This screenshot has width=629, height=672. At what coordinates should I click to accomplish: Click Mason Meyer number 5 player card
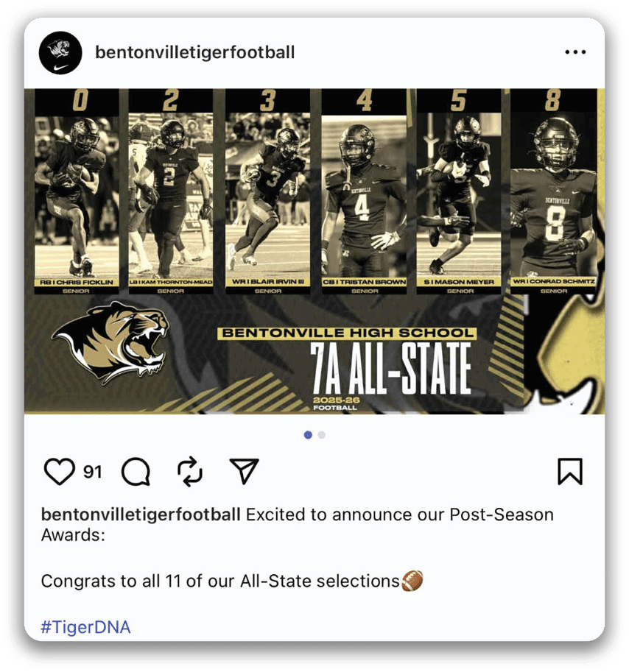coord(459,191)
